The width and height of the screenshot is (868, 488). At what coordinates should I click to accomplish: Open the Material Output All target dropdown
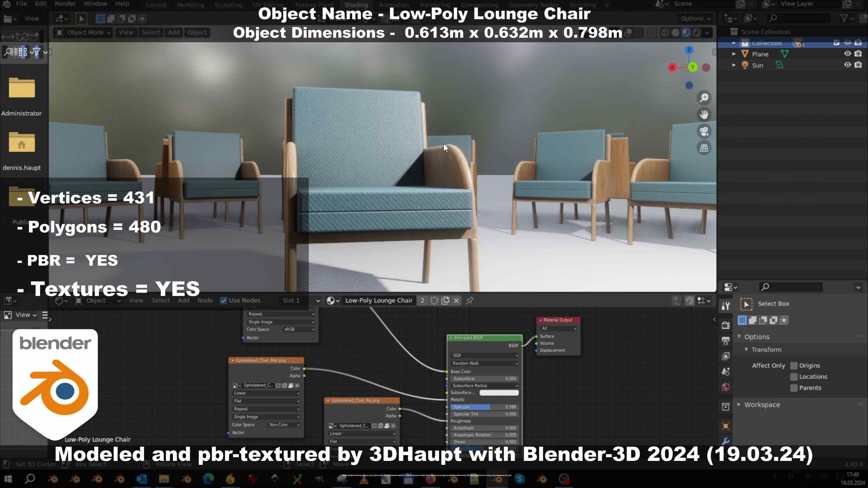point(558,328)
